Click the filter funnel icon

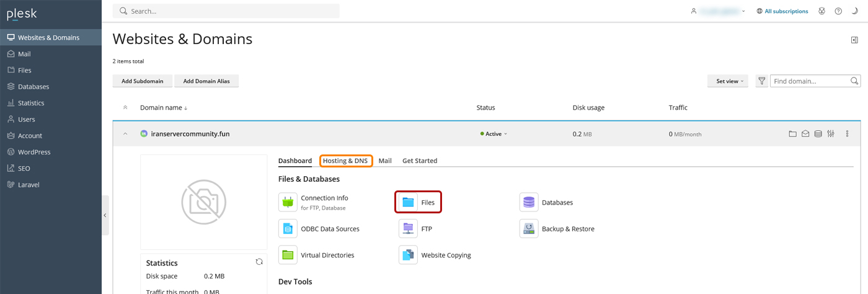click(761, 81)
